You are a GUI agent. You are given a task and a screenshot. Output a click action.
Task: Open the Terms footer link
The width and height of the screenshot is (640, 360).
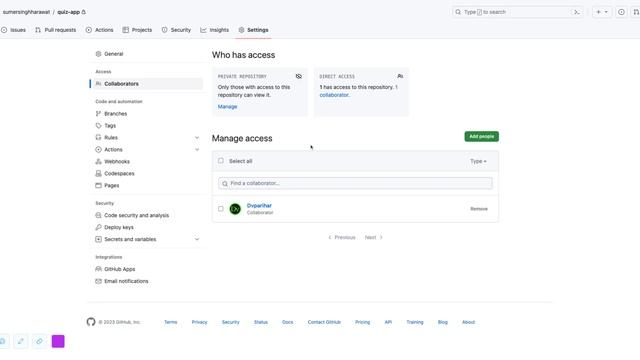tap(171, 322)
